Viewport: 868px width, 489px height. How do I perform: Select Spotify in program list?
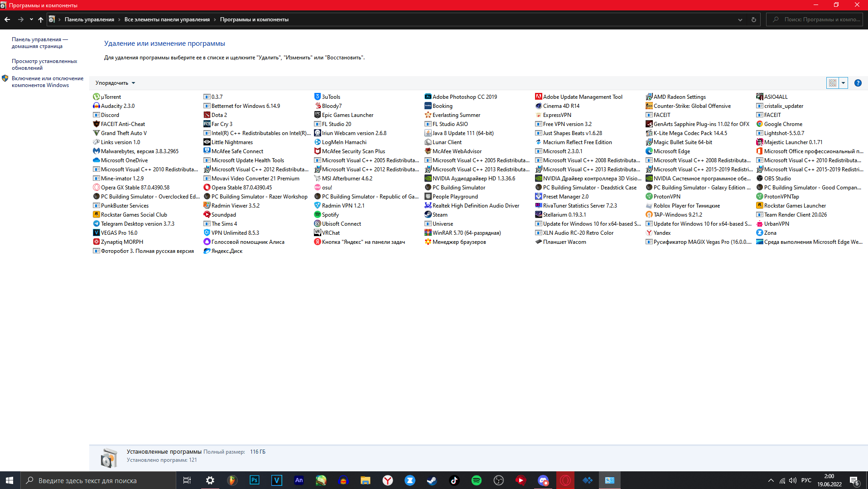[x=327, y=214]
